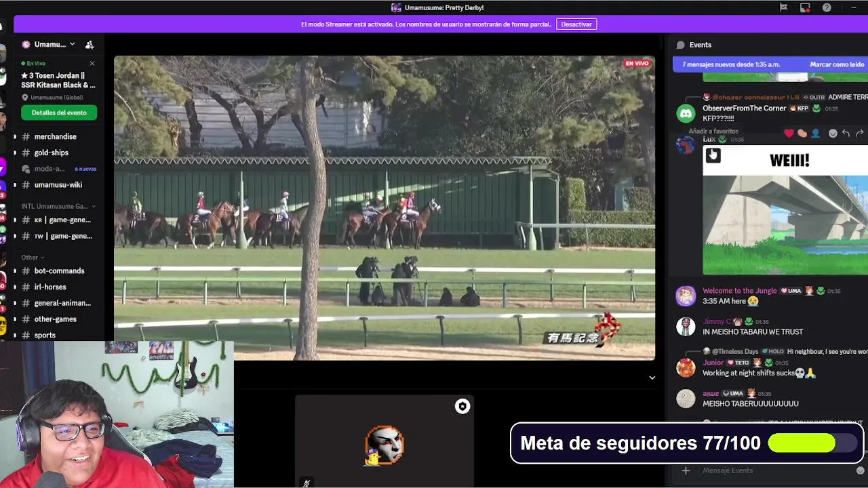This screenshot has width=868, height=488.
Task: Click the Umamusume: Pretty Derby! window title
Action: (444, 8)
